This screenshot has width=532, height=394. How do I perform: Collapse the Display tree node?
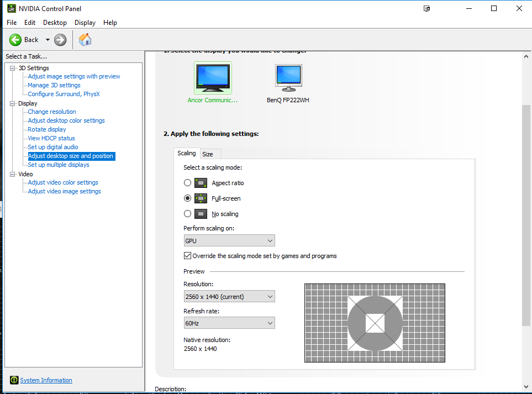[13, 103]
